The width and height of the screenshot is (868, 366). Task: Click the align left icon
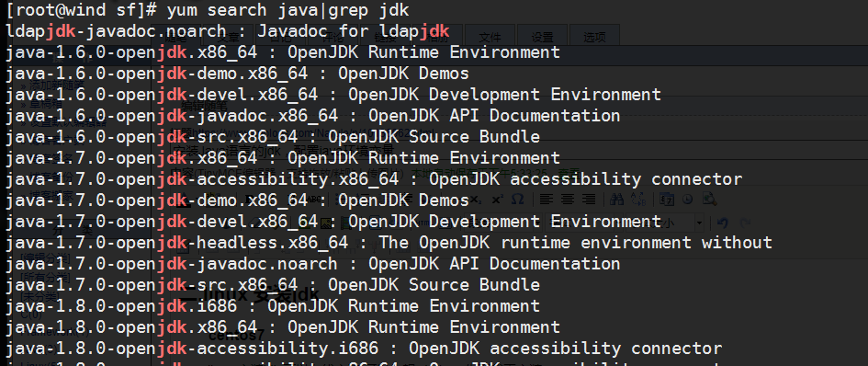click(547, 199)
